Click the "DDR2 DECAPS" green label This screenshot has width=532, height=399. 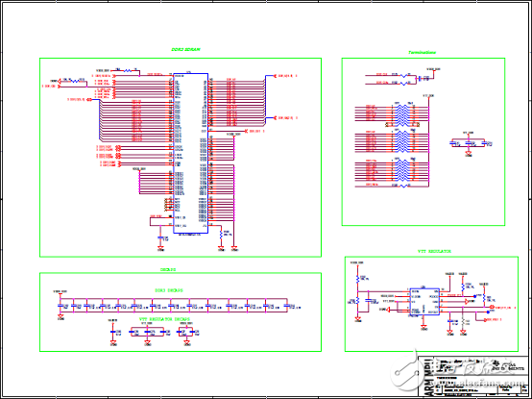(x=169, y=290)
